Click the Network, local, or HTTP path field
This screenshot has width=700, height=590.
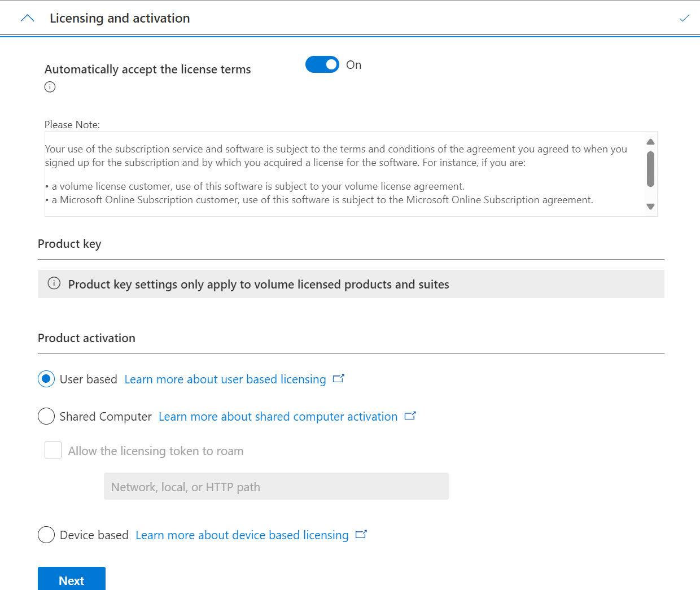276,486
